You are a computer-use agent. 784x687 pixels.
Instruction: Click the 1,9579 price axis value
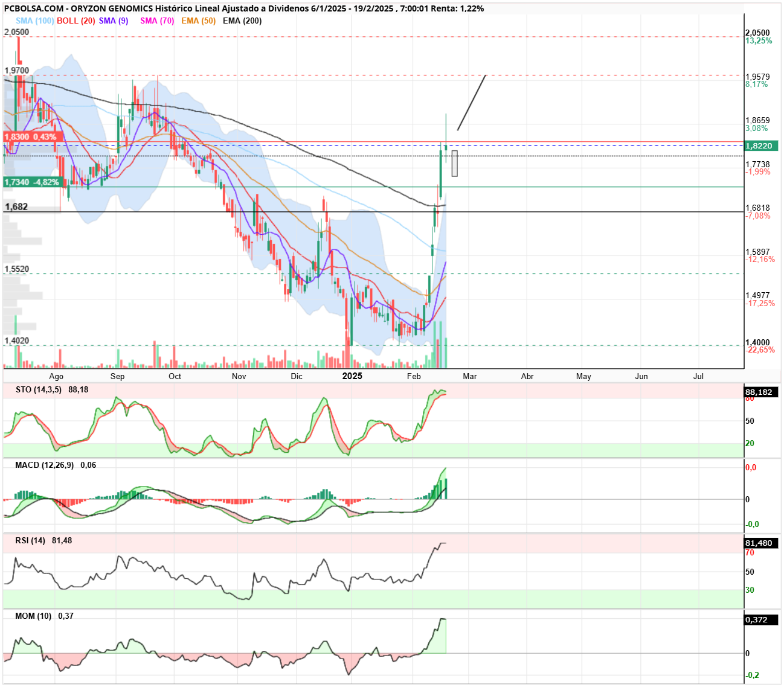pos(757,77)
